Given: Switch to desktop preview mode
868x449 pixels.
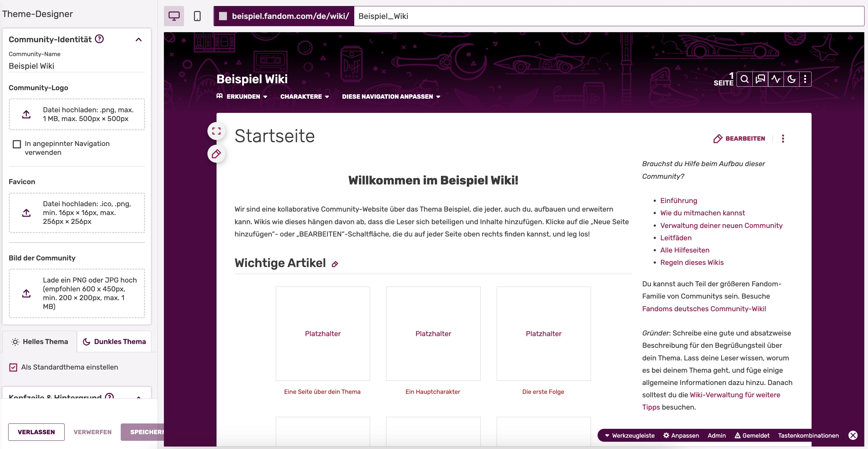Looking at the screenshot, I should coord(174,16).
